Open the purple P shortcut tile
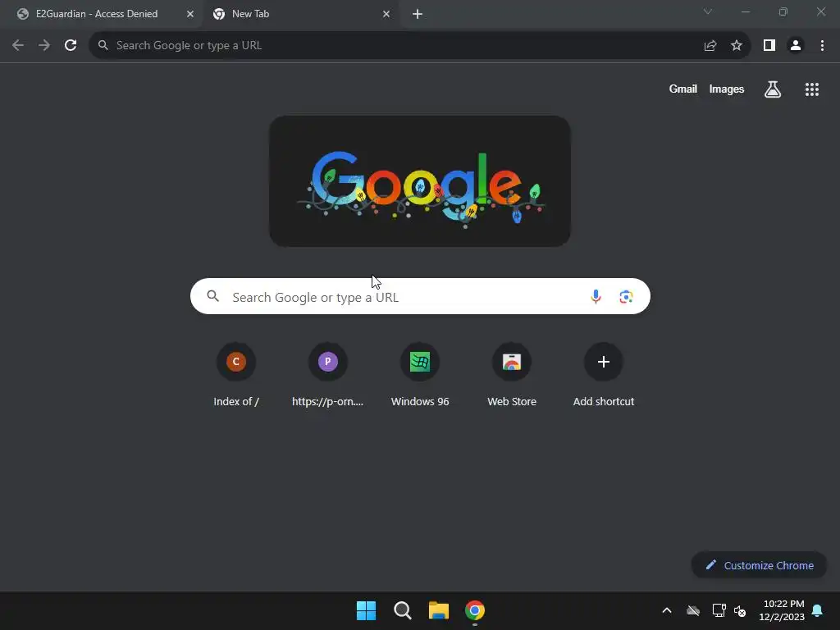The width and height of the screenshot is (840, 630). click(328, 374)
